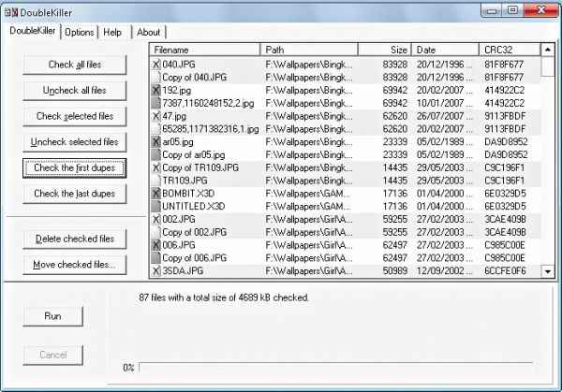
Task: Check the Copy of ar05.jpg checkbox
Action: click(155, 154)
